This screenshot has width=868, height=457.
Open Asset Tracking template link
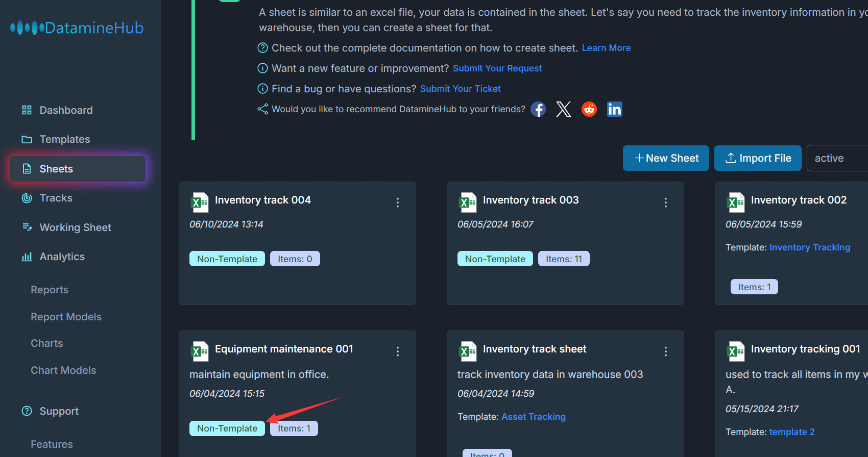534,417
